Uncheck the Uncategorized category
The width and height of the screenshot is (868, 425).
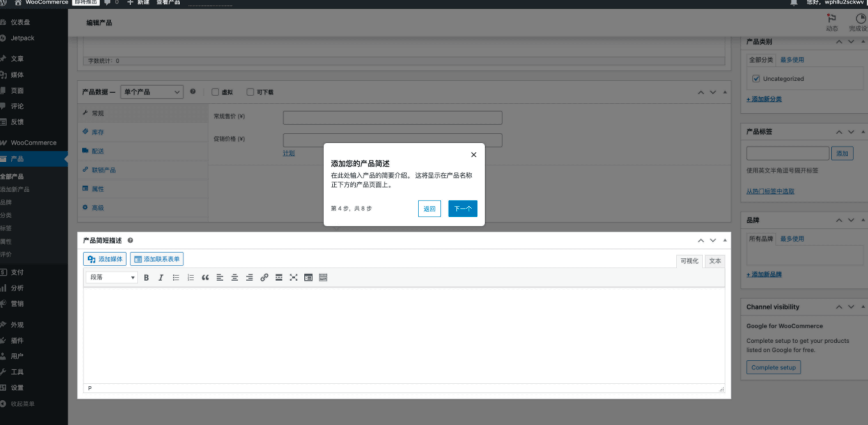756,79
